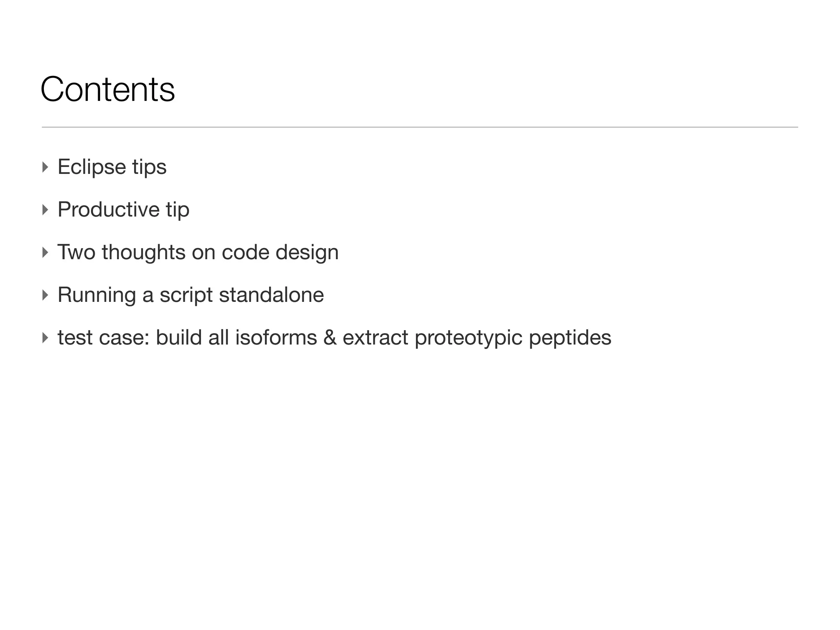Select the Contents slide title
The image size is (840, 630).
point(107,89)
